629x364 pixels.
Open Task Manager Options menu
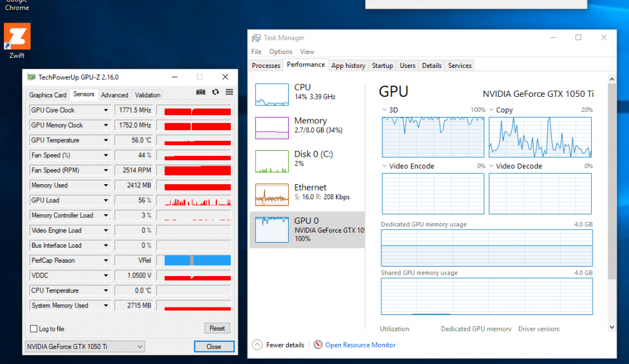point(281,52)
